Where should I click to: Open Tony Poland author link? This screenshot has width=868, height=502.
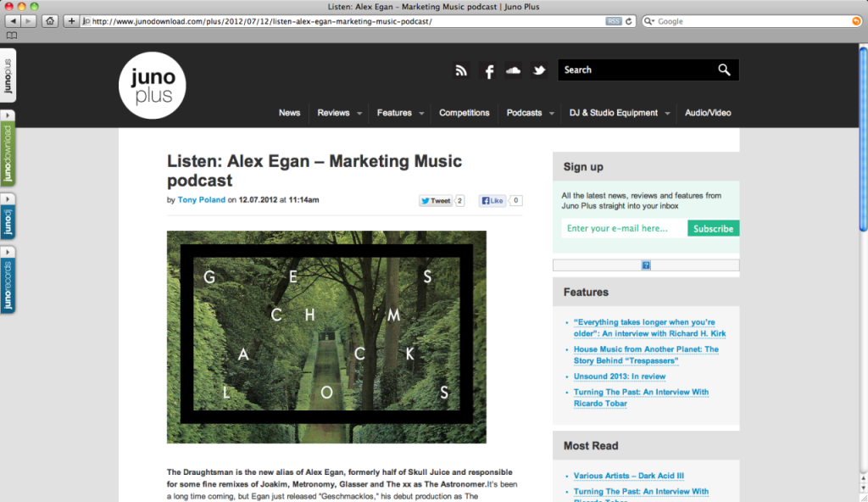click(201, 200)
